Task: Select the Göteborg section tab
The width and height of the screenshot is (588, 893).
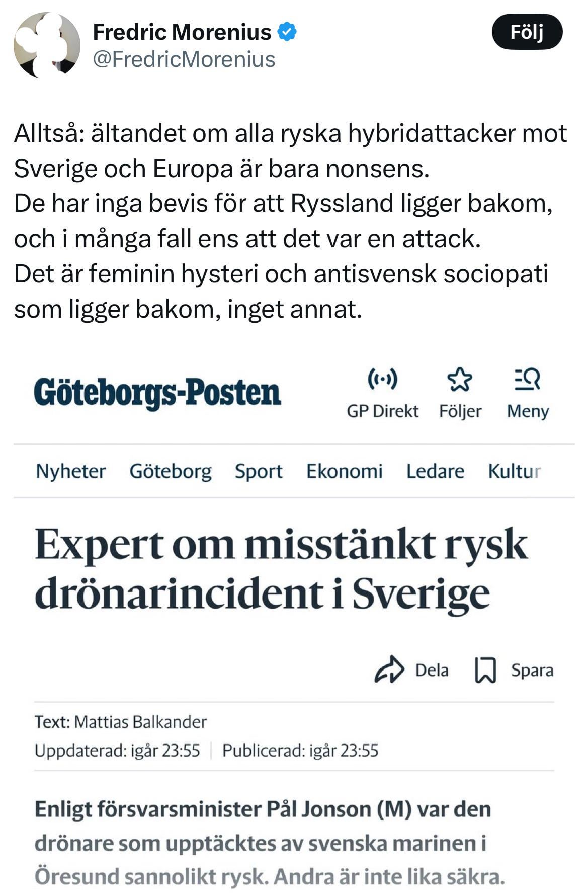Action: pyautogui.click(x=171, y=471)
